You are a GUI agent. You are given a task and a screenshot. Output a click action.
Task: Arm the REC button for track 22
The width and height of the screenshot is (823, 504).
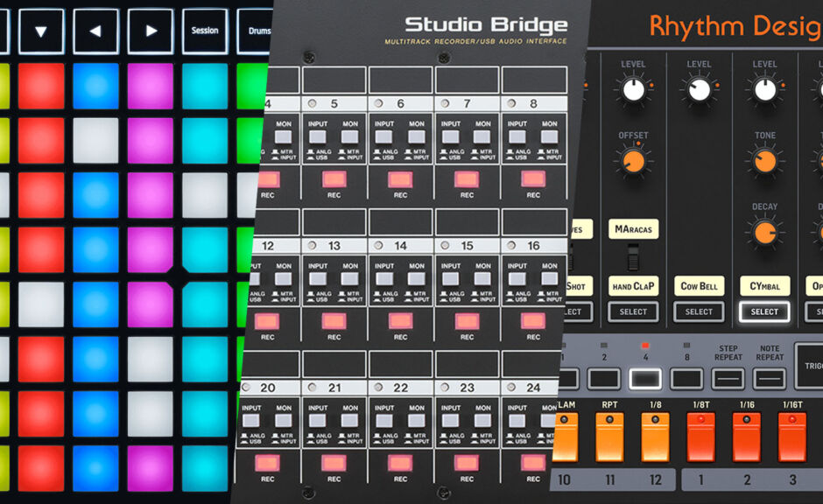pyautogui.click(x=400, y=463)
